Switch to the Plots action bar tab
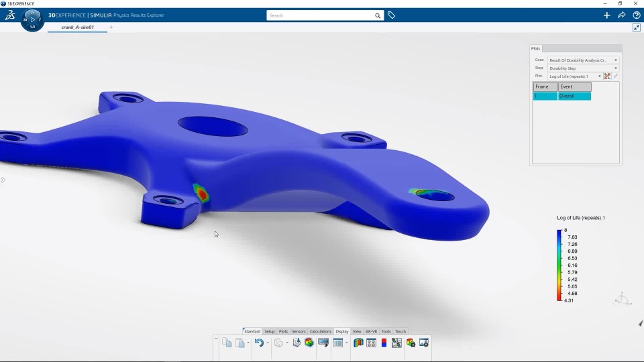This screenshot has width=644, height=362. 283,331
